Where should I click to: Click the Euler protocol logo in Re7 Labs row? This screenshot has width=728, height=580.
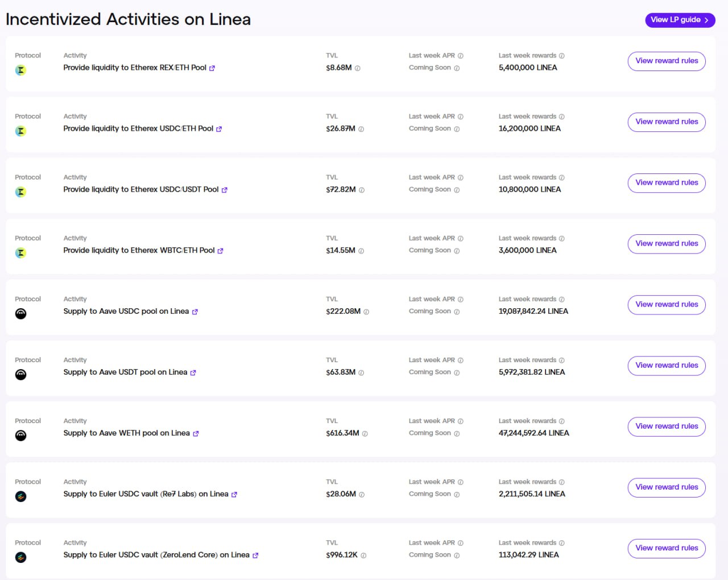20,496
